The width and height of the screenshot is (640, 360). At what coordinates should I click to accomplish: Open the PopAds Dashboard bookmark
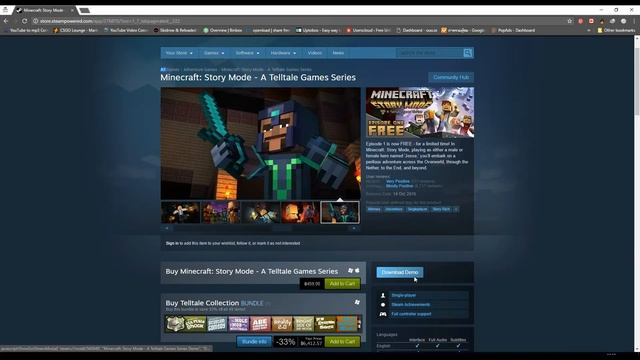513,30
